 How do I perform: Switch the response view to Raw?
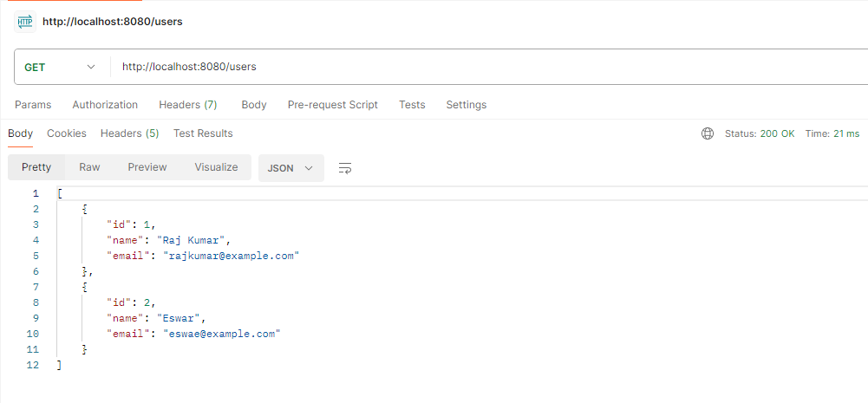(x=89, y=167)
